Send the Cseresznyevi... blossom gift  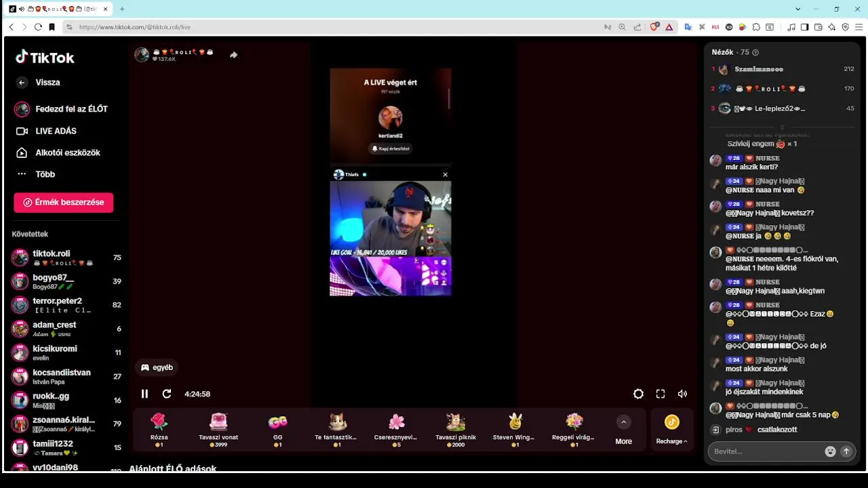(x=397, y=430)
